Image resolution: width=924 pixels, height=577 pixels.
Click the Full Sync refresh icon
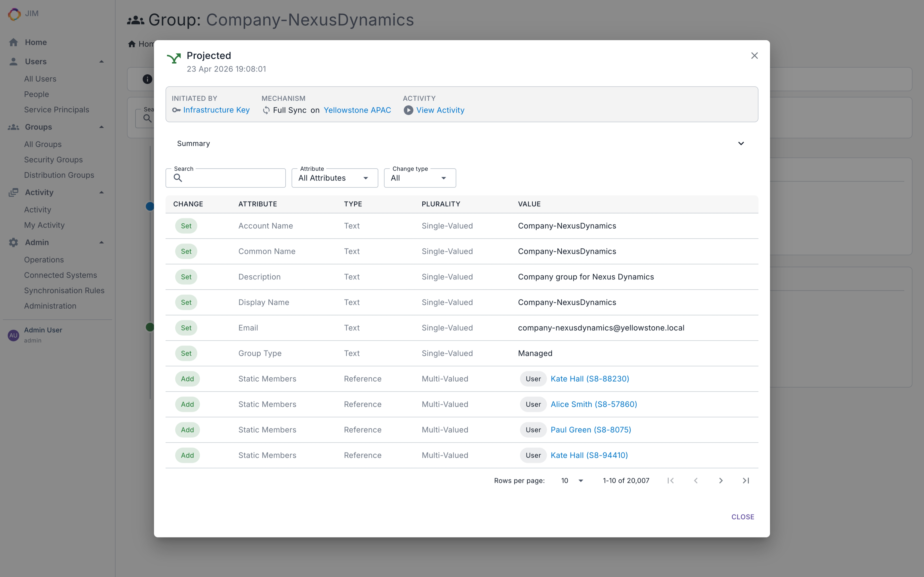[266, 110]
